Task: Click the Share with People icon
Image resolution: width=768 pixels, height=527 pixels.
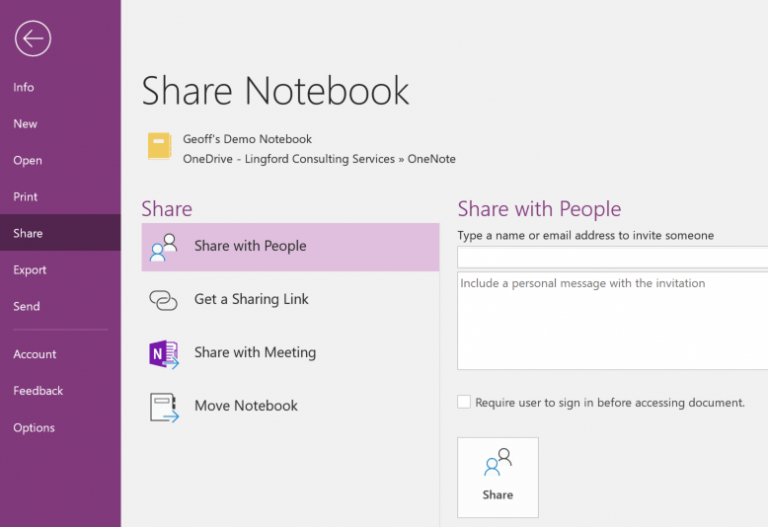Action: click(164, 247)
